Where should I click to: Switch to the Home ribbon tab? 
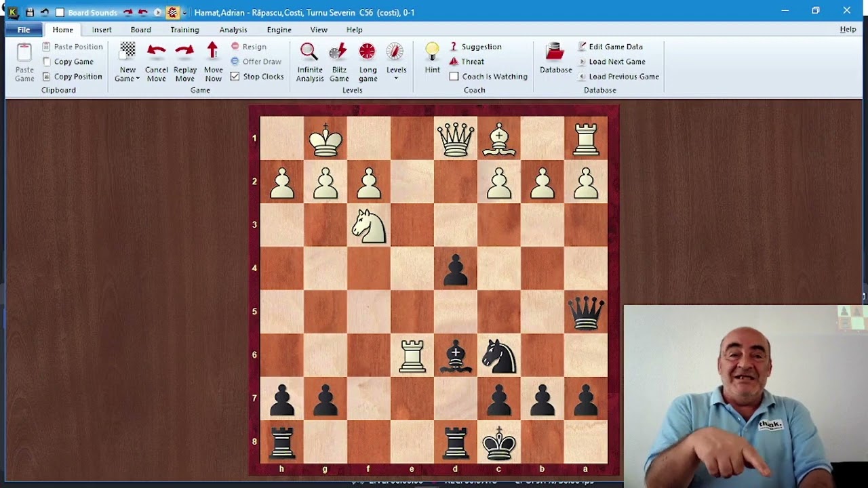62,30
